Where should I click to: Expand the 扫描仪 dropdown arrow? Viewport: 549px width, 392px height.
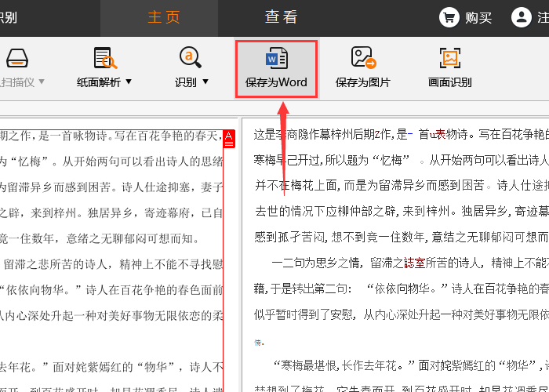point(42,82)
